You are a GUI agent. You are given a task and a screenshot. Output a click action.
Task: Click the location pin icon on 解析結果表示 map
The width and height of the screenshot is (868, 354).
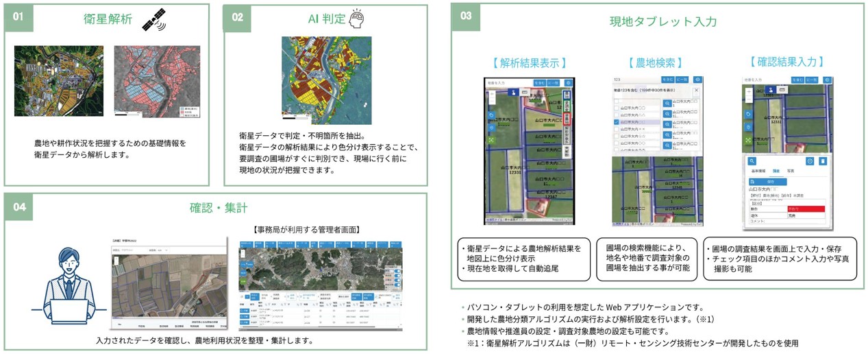coord(491,127)
